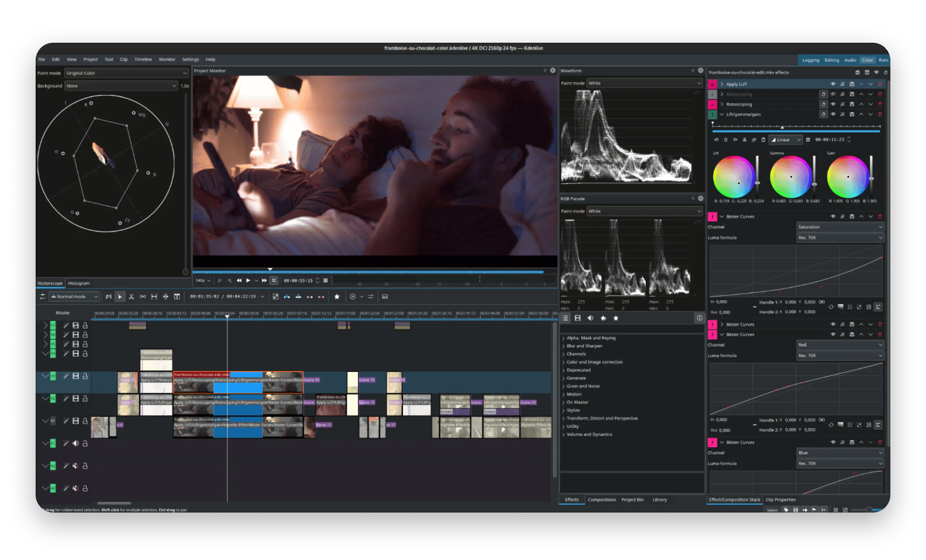Click the star favorite effects icon in timeline toolbar
The width and height of the screenshot is (926, 560).
click(x=337, y=297)
